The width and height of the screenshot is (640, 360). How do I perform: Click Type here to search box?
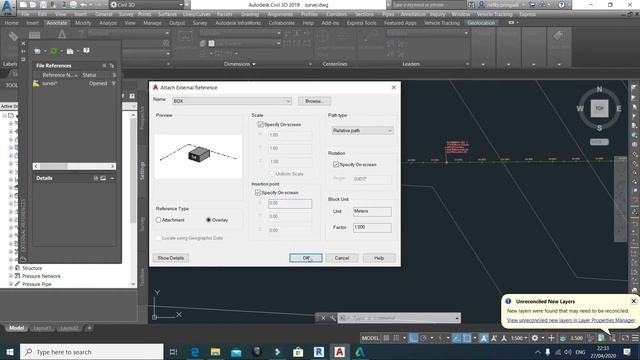(x=91, y=352)
